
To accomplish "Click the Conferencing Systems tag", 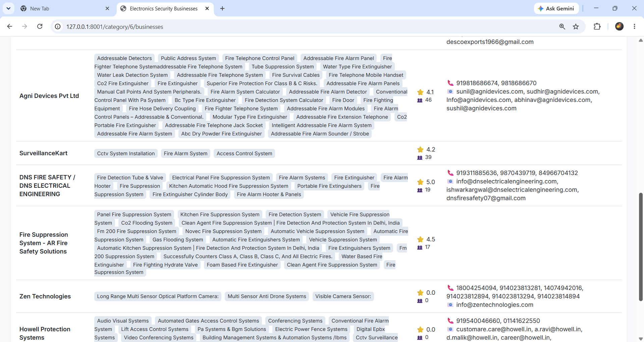I will coord(295,321).
